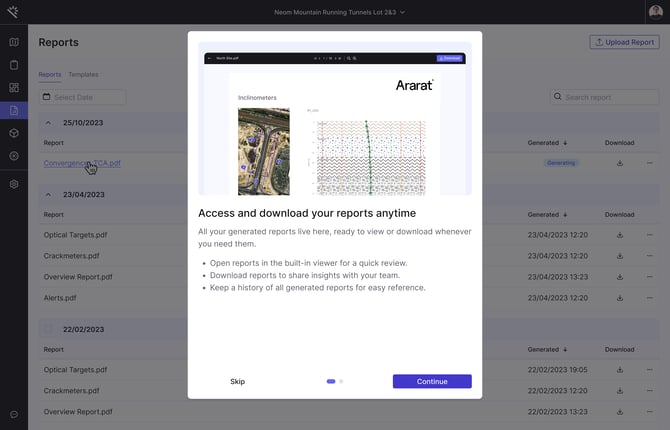Open Optical Targets.pdf under 22/02/2023
This screenshot has width=670, height=430.
pyautogui.click(x=75, y=370)
